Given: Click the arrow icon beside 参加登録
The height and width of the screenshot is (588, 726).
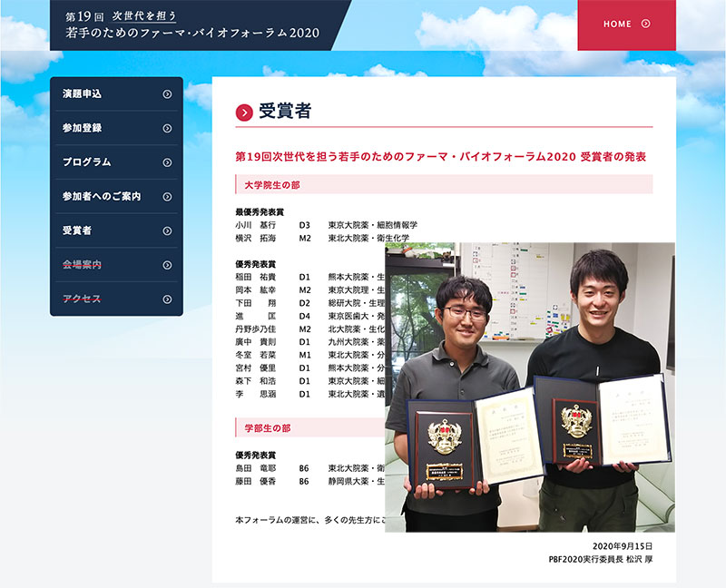Looking at the screenshot, I should pos(167,128).
